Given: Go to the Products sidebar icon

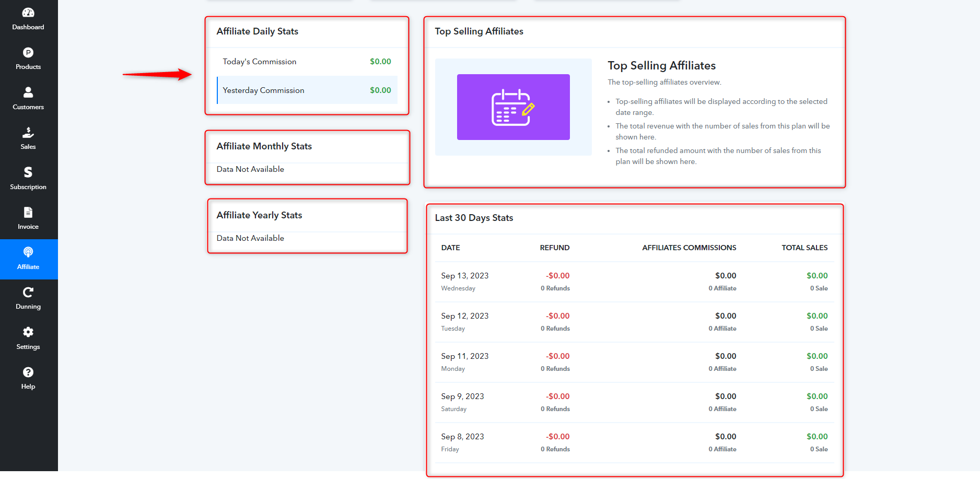Looking at the screenshot, I should (x=28, y=53).
